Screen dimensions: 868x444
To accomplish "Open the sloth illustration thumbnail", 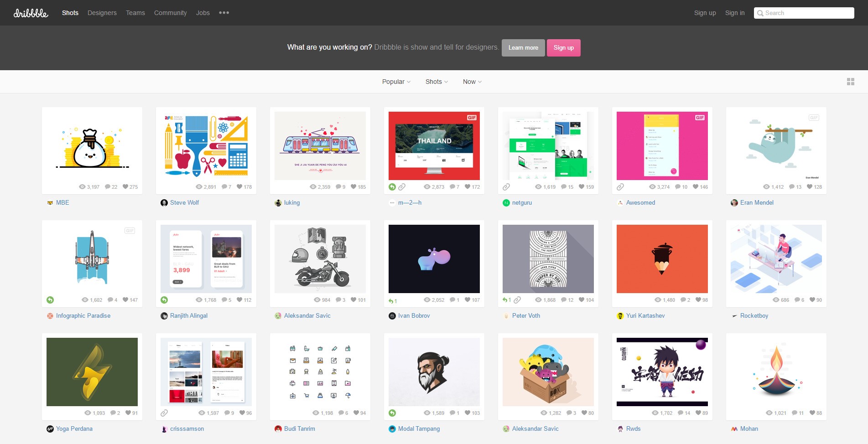I will click(776, 146).
